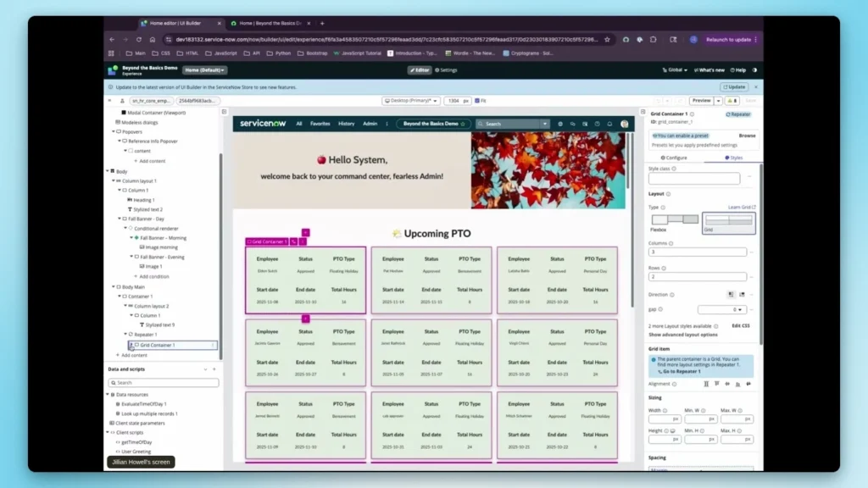Enable the Fit checkbox in canvas toolbar

[476, 100]
